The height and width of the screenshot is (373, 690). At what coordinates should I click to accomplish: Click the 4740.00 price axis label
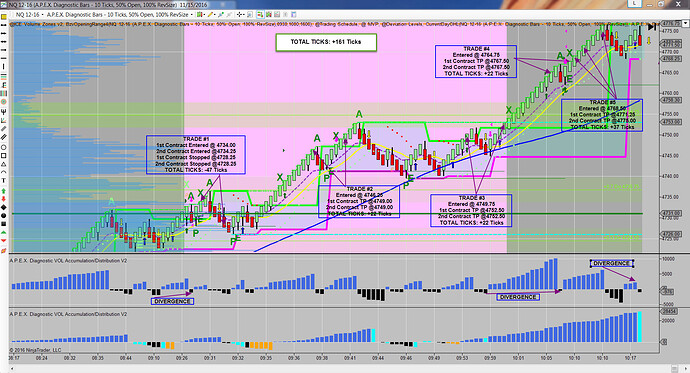[x=670, y=176]
